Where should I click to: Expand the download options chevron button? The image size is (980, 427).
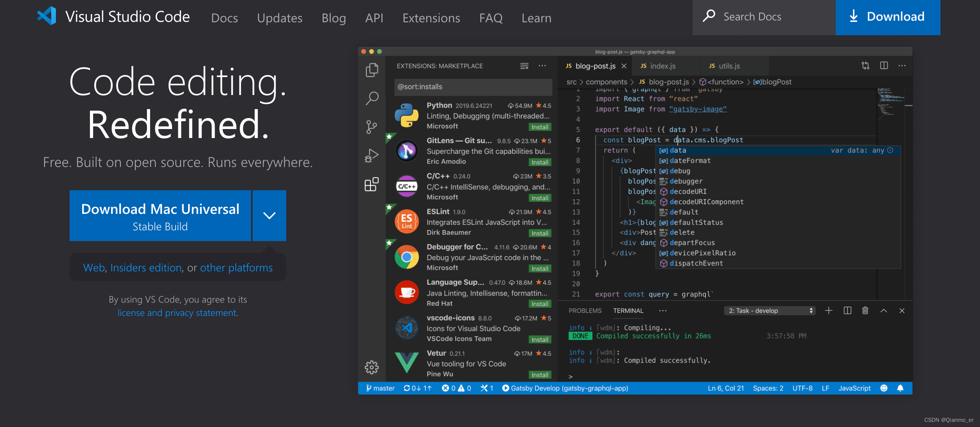[269, 215]
